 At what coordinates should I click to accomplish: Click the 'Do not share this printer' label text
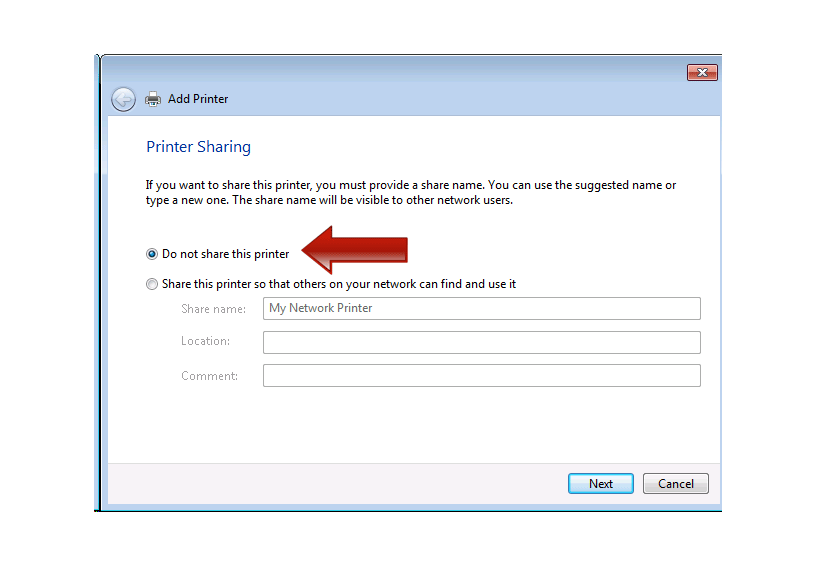[225, 254]
